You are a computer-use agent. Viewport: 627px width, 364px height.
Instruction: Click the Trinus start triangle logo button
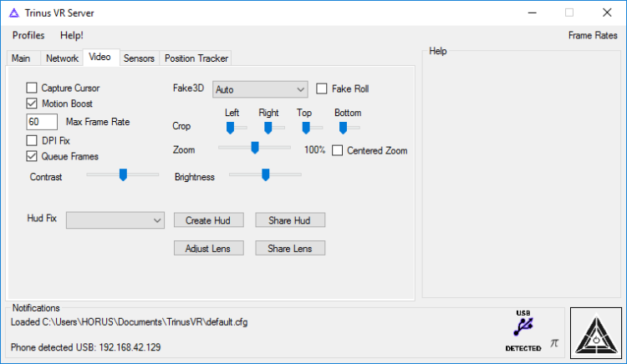point(596,333)
